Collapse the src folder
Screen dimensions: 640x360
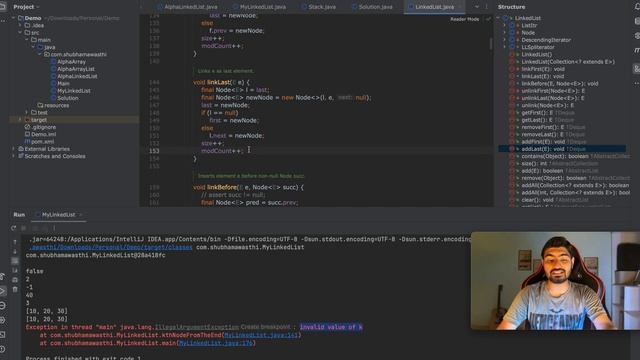pyautogui.click(x=20, y=33)
